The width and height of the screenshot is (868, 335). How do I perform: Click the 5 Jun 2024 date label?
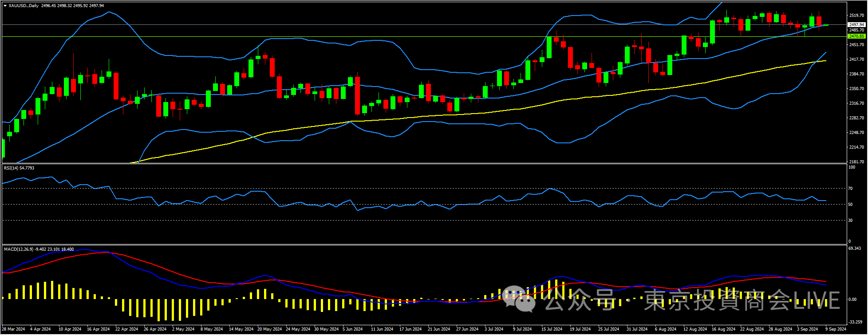tap(352, 329)
